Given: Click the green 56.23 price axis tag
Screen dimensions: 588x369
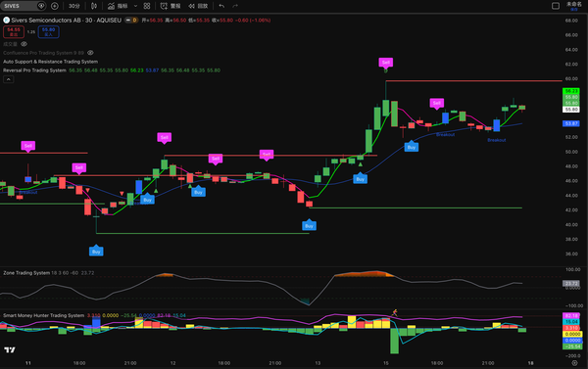Looking at the screenshot, I should 571,91.
